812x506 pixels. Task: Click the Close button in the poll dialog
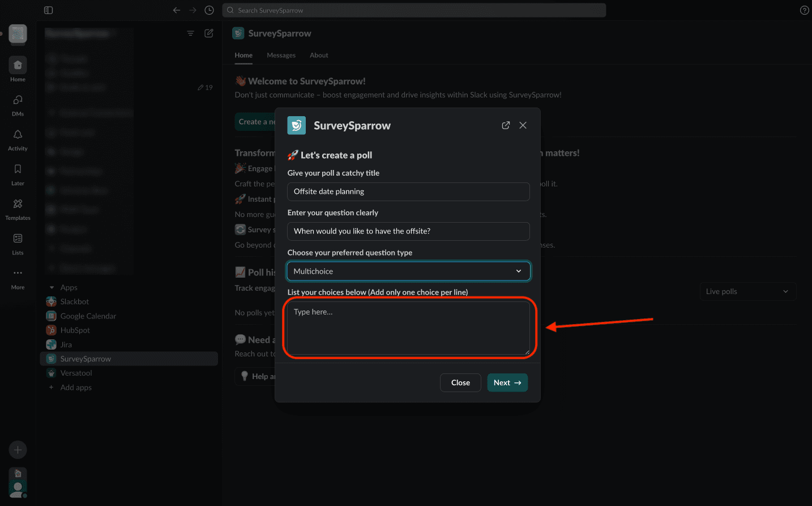(460, 382)
